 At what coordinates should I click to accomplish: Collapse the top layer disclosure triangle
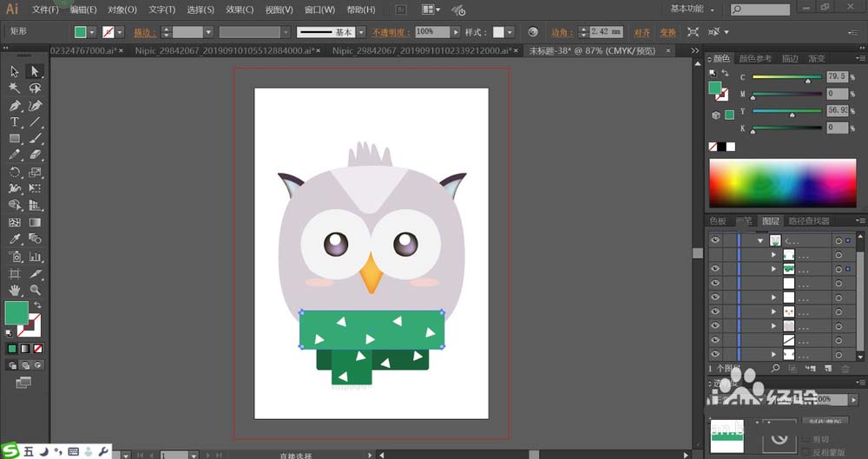coord(760,241)
